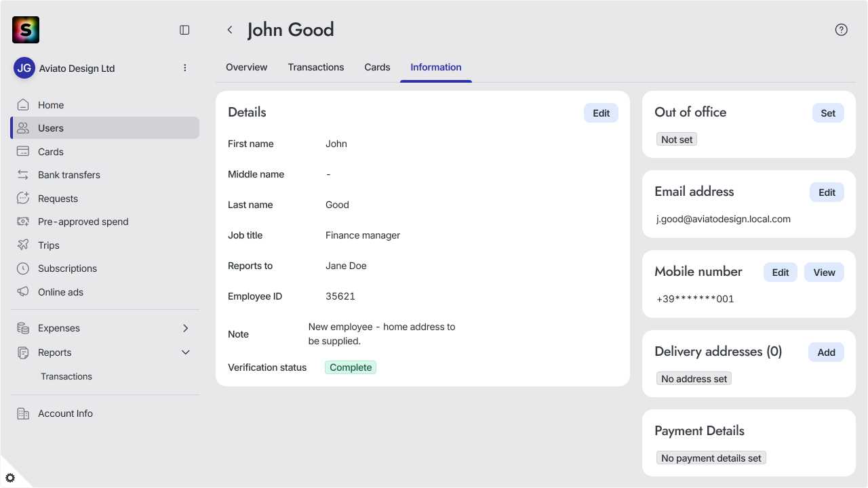Click the Aviato Design Ltd account name

[x=77, y=68]
